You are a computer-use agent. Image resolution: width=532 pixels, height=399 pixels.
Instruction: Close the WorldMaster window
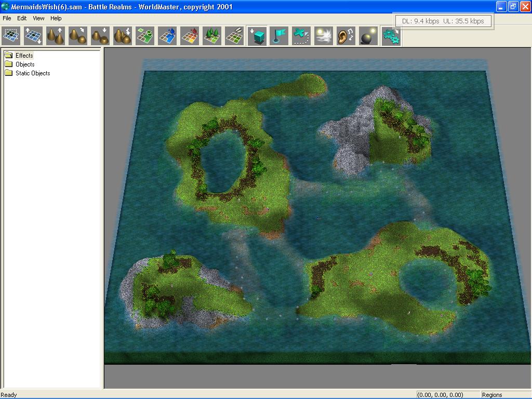[x=526, y=6]
